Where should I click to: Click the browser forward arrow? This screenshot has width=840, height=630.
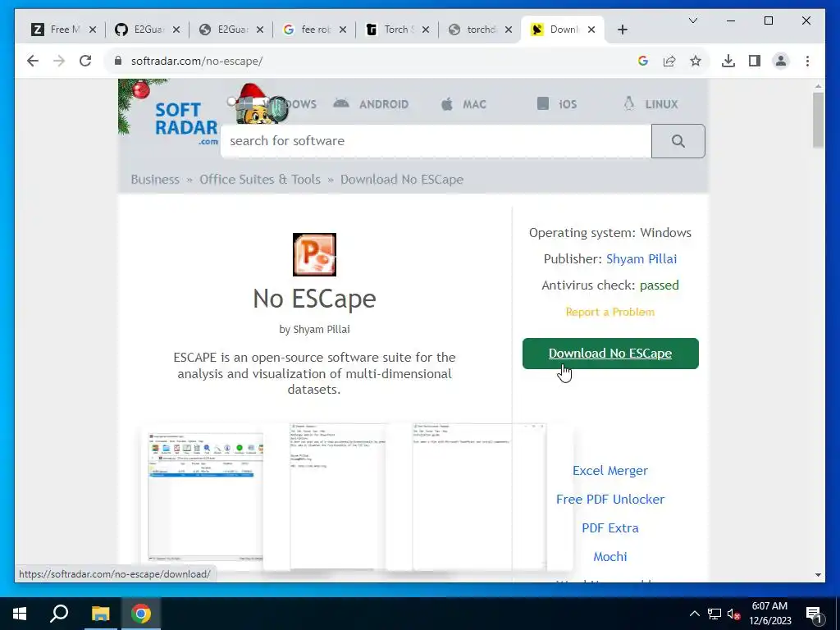[59, 61]
